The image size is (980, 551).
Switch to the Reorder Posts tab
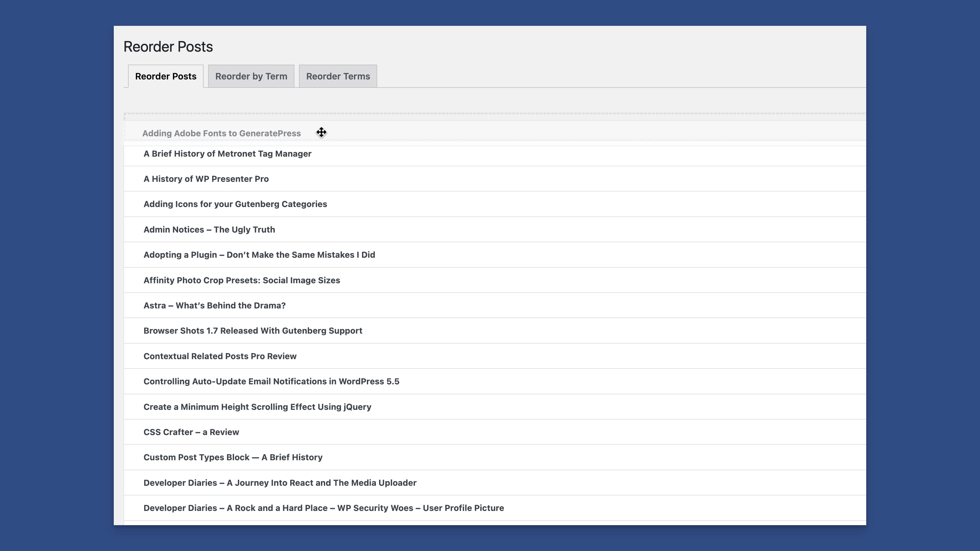(165, 77)
